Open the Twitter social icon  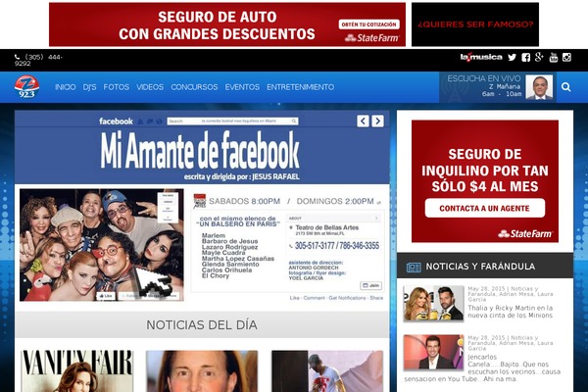pos(512,58)
